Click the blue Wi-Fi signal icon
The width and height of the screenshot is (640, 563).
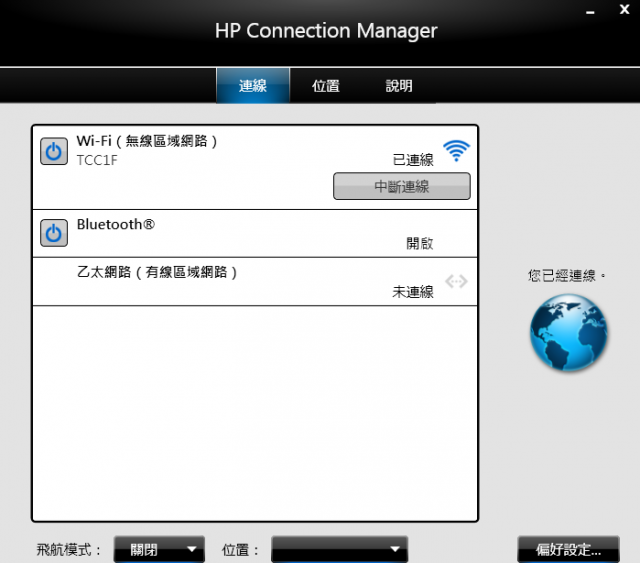click(456, 151)
